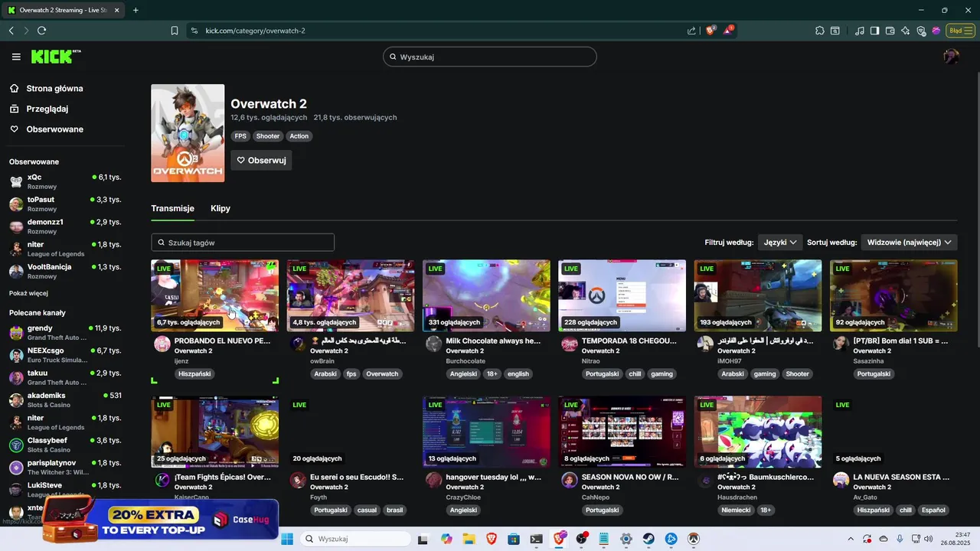Image resolution: width=980 pixels, height=551 pixels.
Task: Click the Foyth streamer avatar
Action: [298, 481]
